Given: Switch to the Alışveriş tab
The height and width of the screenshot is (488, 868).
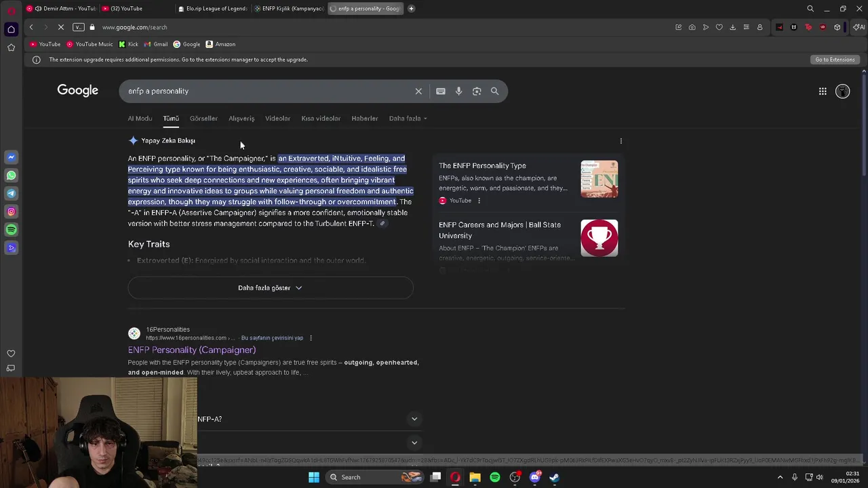Looking at the screenshot, I should (x=241, y=119).
